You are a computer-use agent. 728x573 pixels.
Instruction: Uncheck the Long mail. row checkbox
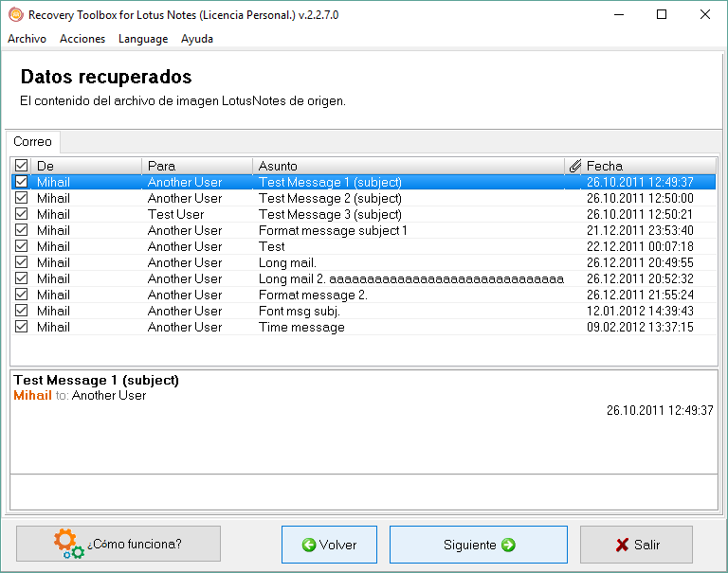point(22,262)
